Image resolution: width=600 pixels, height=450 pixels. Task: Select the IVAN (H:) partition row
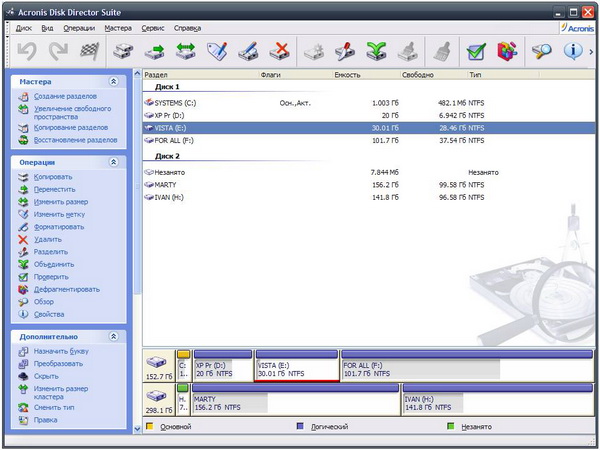coord(369,197)
